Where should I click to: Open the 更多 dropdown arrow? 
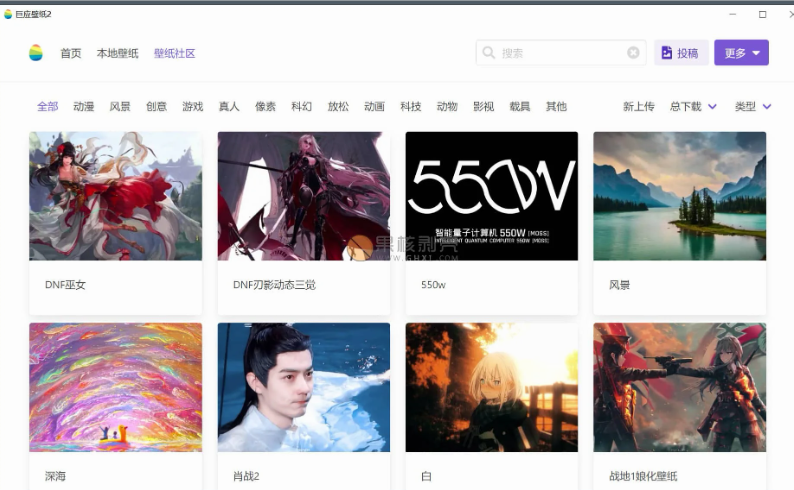coord(756,53)
